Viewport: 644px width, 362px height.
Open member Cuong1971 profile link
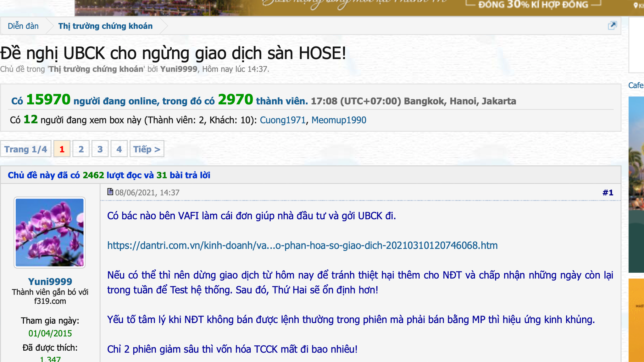pos(283,120)
